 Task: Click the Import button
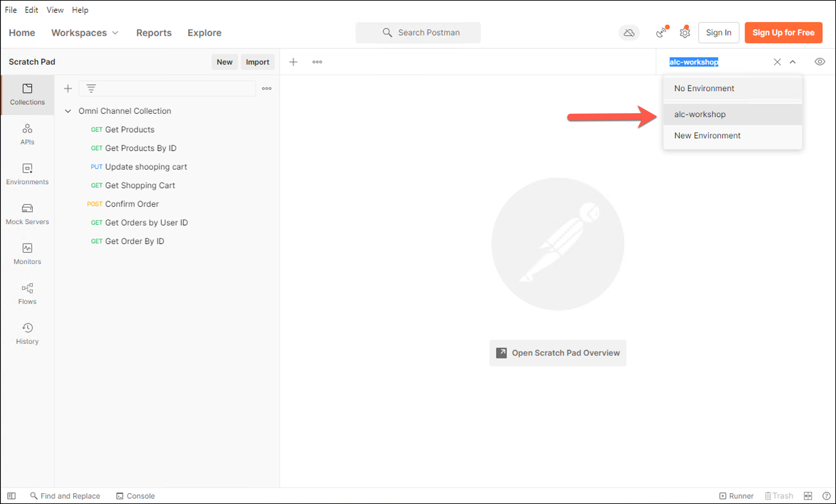point(257,62)
